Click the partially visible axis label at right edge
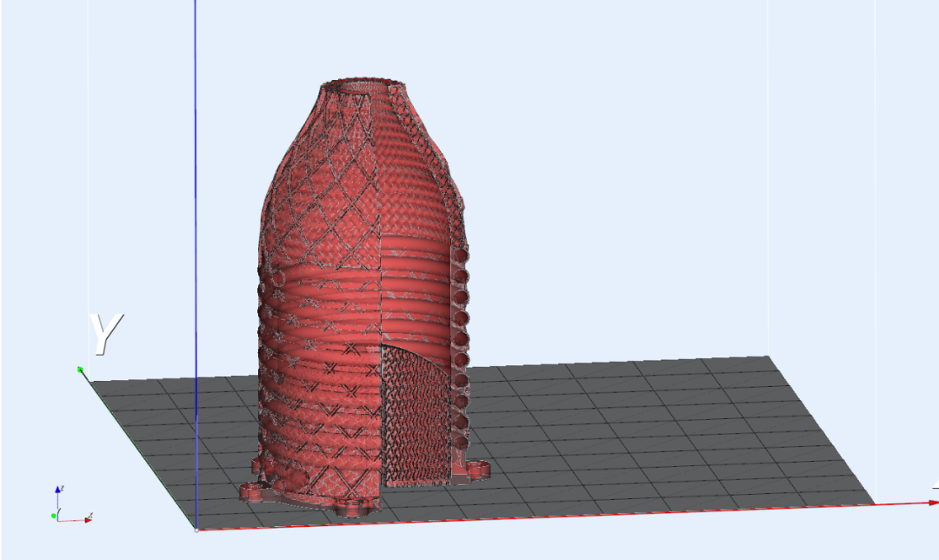 tap(935, 483)
